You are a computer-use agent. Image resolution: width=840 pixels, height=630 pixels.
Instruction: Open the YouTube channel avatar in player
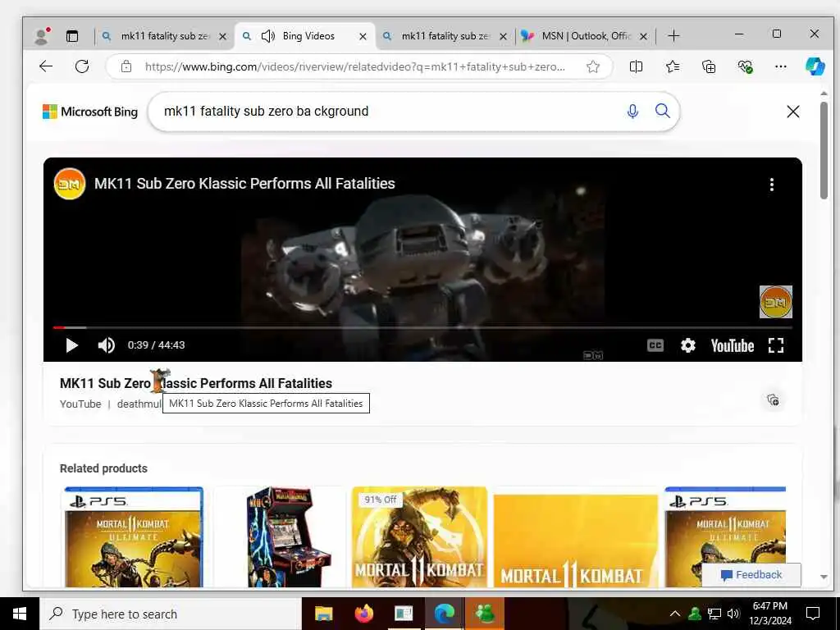70,184
